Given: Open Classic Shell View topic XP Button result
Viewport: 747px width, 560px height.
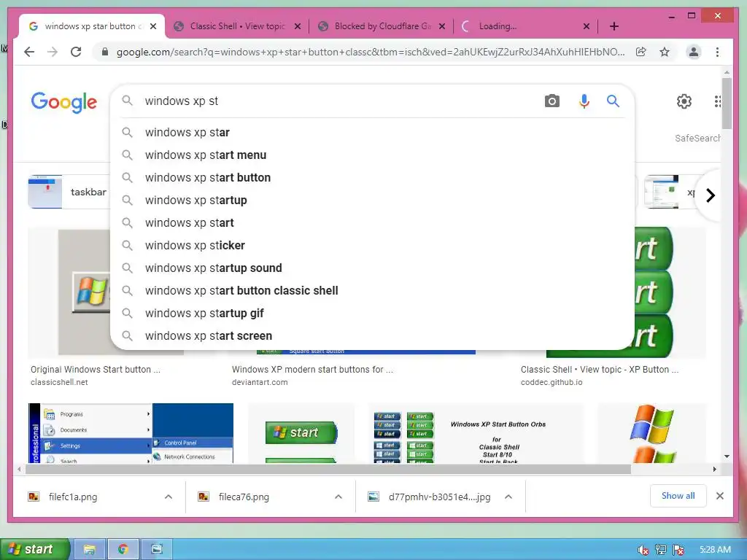Looking at the screenshot, I should (x=600, y=370).
